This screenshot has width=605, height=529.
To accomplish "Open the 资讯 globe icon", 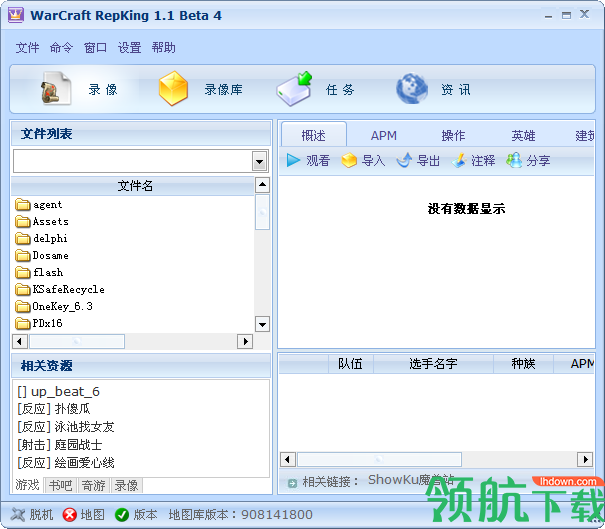I will (412, 88).
